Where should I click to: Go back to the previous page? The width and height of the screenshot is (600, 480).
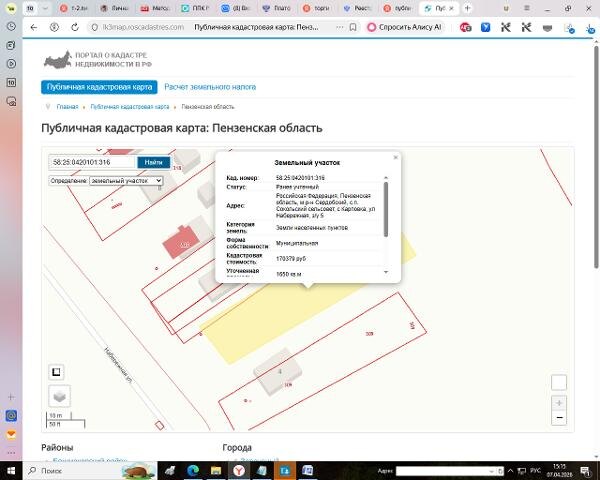click(34, 27)
